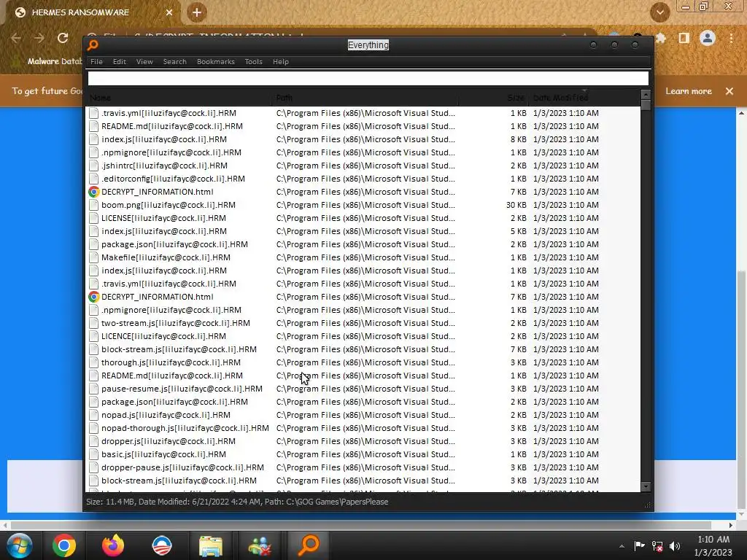Select the .jshintrc[liluzifayc@cock.li].HRM file
Screen dimensions: 747x560
coord(164,166)
